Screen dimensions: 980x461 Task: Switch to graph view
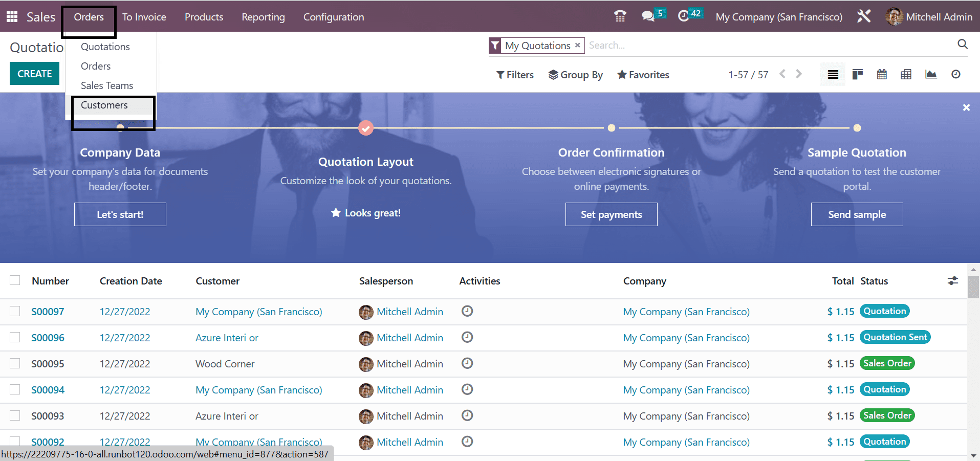pyautogui.click(x=931, y=75)
